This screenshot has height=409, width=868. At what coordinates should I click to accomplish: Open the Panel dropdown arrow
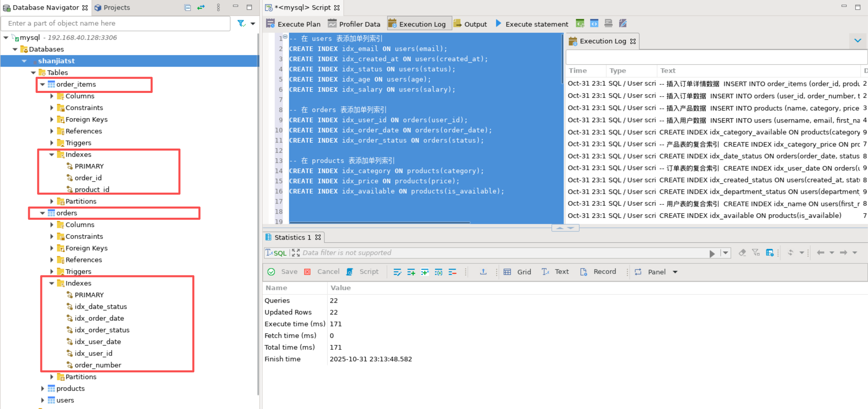pos(675,272)
